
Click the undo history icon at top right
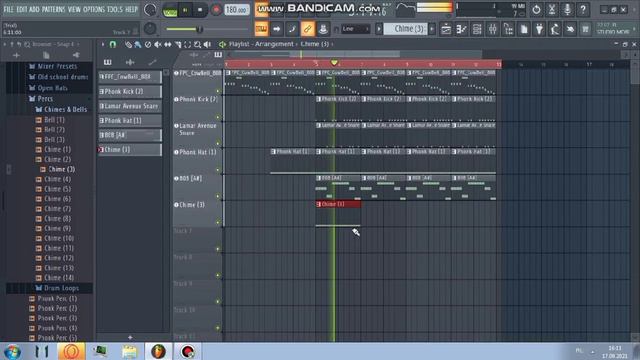tap(536, 9)
